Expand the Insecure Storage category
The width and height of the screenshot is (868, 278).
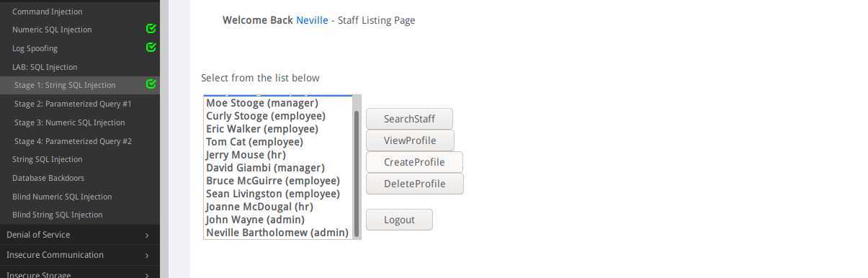click(79, 274)
